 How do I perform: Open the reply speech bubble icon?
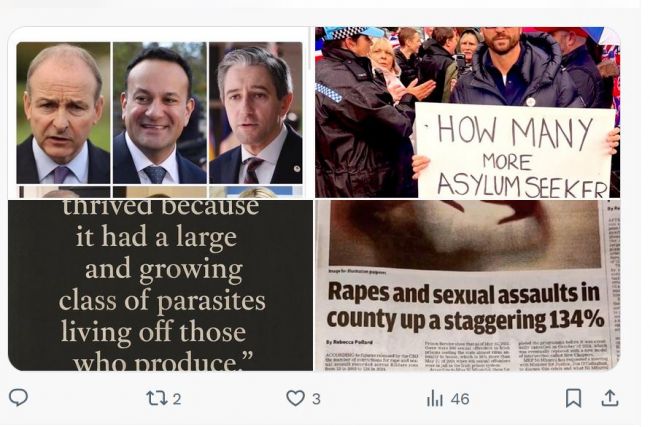[18, 398]
